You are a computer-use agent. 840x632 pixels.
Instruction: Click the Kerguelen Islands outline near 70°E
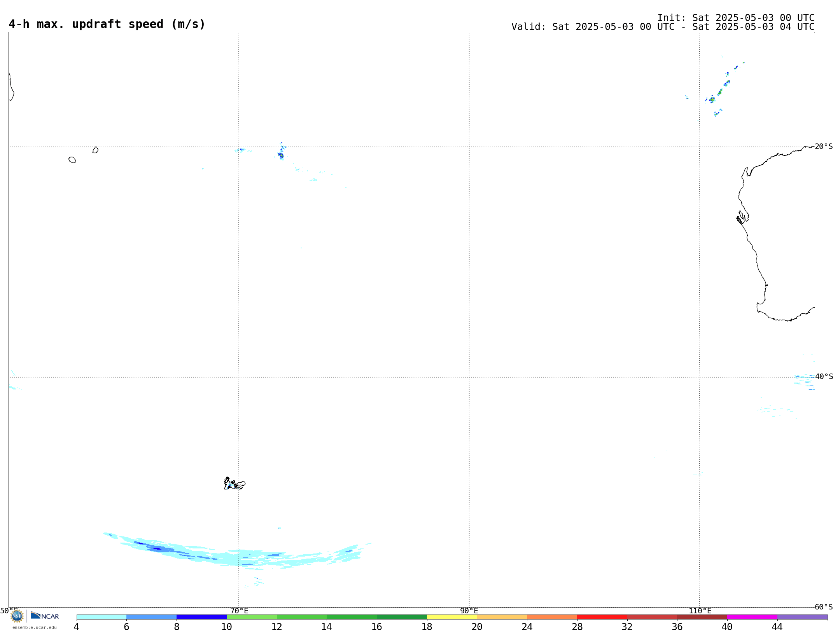point(234,484)
